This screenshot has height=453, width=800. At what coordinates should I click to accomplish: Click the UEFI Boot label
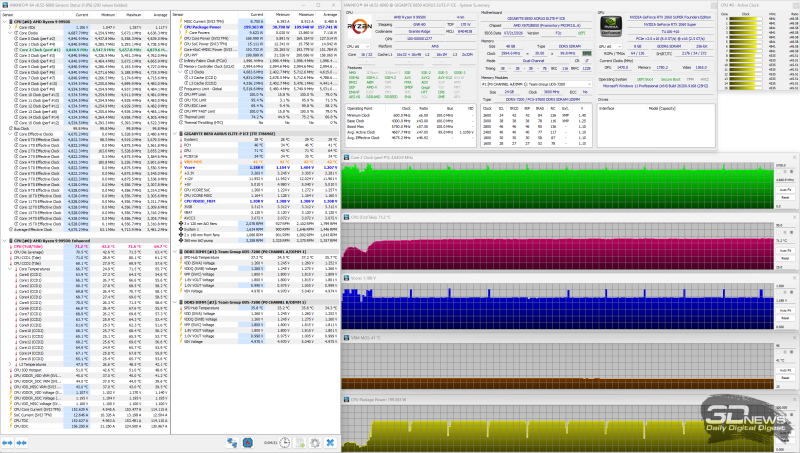645,80
